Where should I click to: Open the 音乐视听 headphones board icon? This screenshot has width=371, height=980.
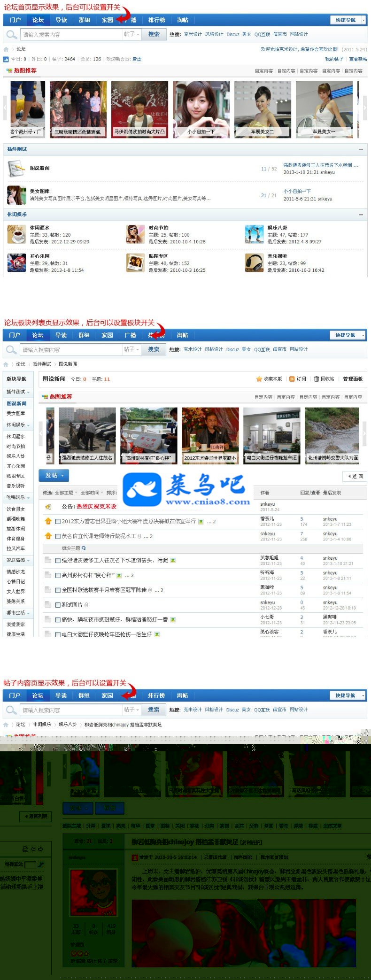[x=254, y=263]
